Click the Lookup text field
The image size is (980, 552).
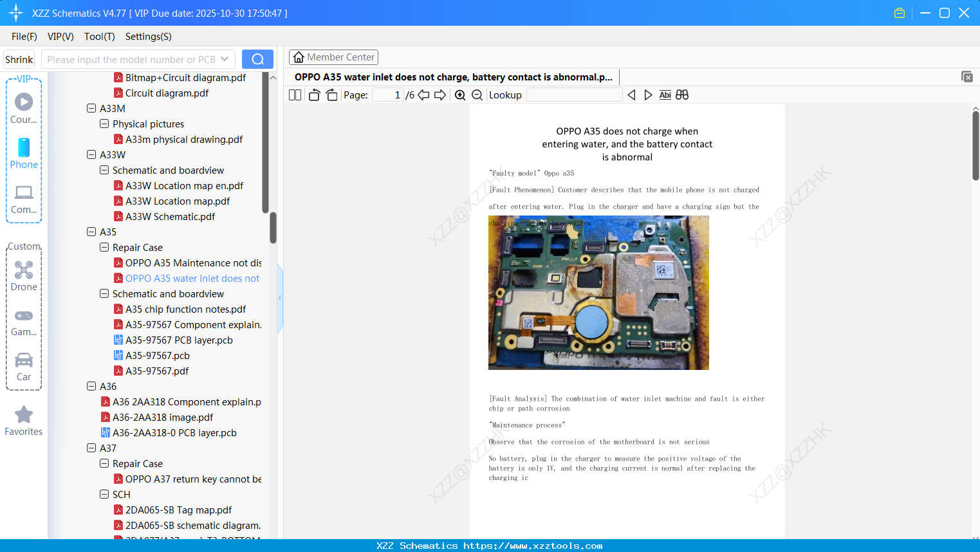[575, 95]
